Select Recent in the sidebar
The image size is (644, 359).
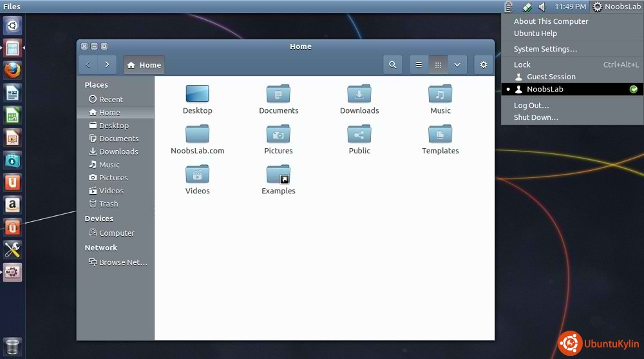(111, 99)
